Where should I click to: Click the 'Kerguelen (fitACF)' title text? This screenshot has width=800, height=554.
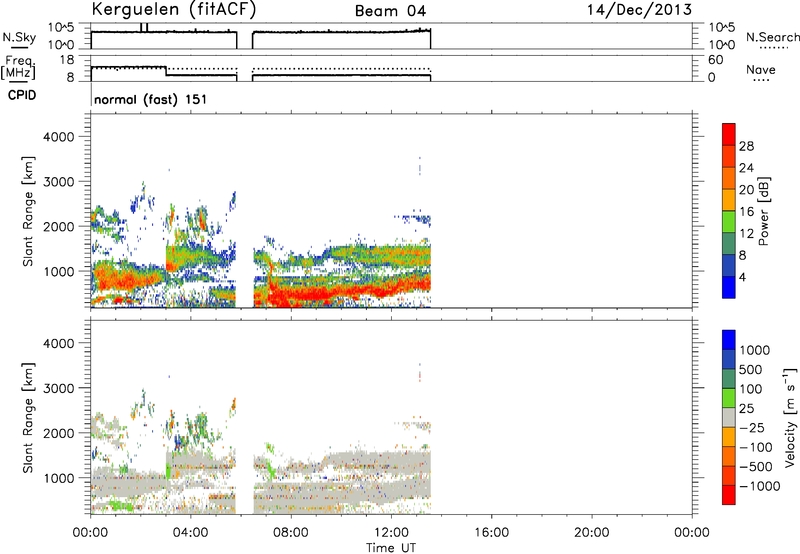coord(173,10)
